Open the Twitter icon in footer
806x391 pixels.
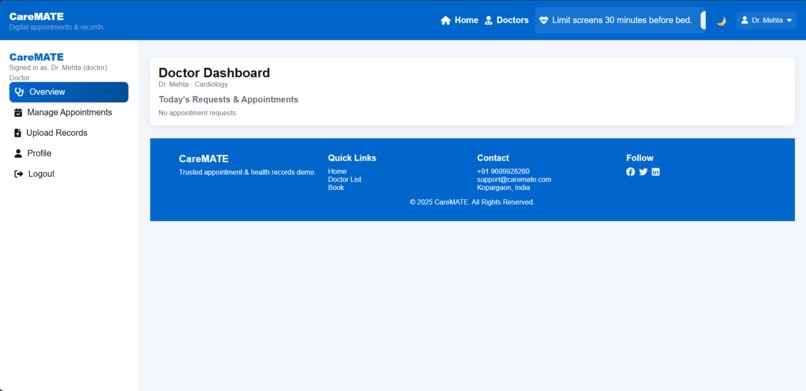click(643, 172)
